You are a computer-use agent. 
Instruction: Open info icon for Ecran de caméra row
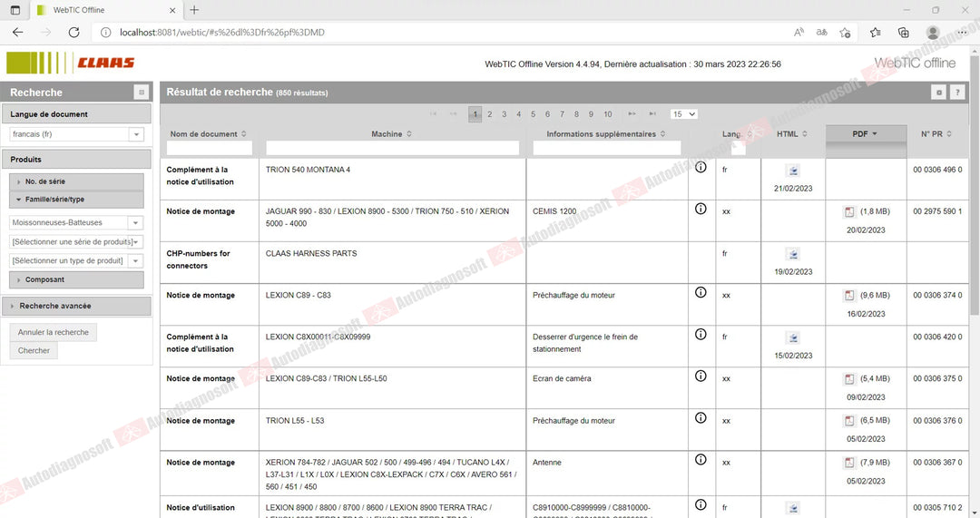tap(701, 376)
